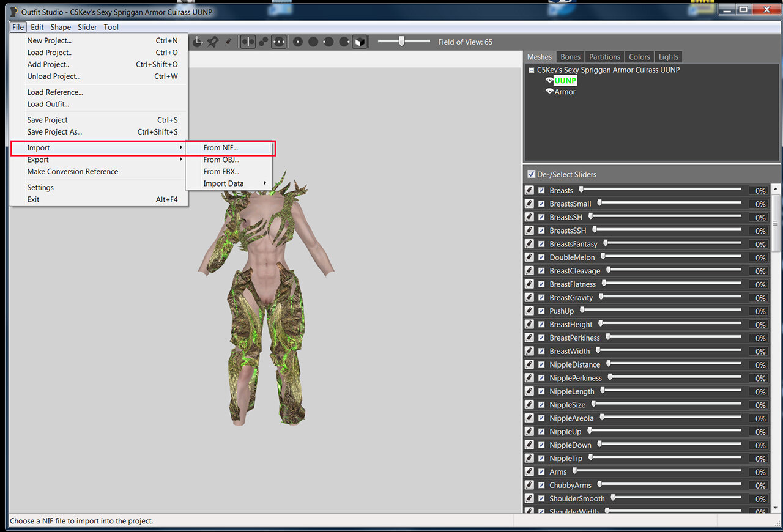Uncheck the BreastFlatness slider checkbox

pos(541,284)
